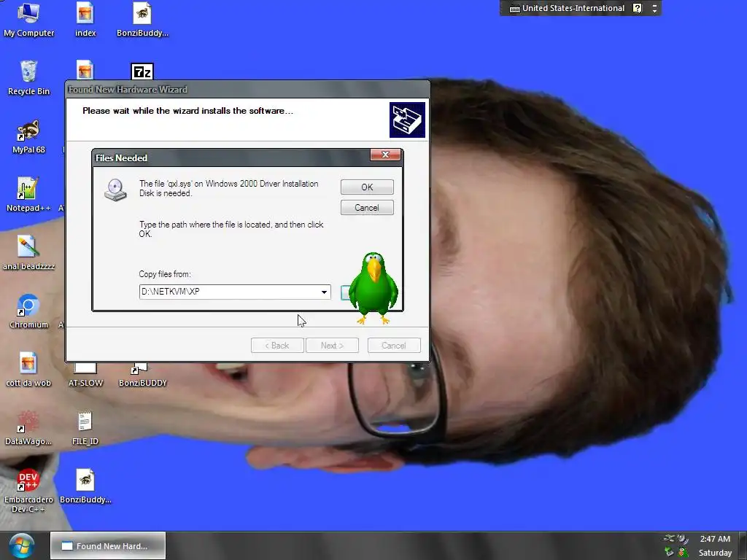The height and width of the screenshot is (560, 747).
Task: Click the wizard's Back button
Action: (x=277, y=345)
